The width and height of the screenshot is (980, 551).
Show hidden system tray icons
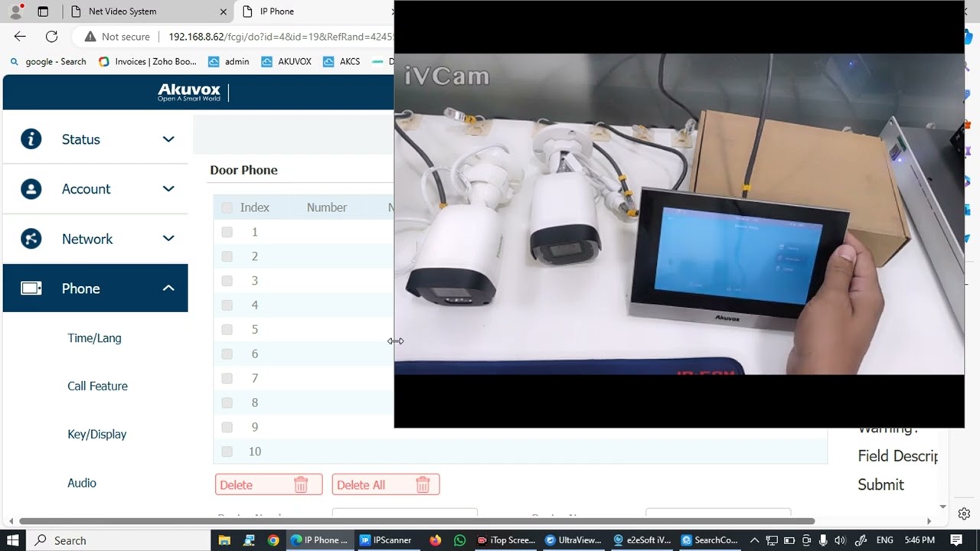pos(753,540)
